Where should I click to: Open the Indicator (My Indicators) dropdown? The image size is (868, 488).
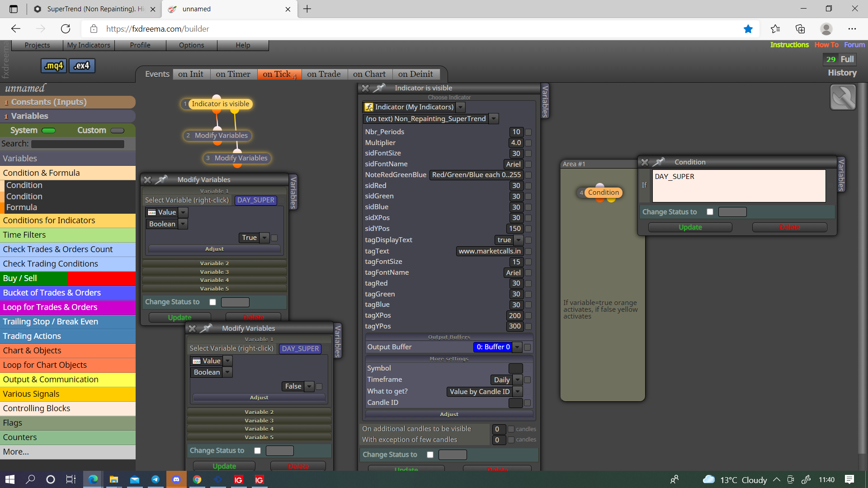(x=460, y=107)
